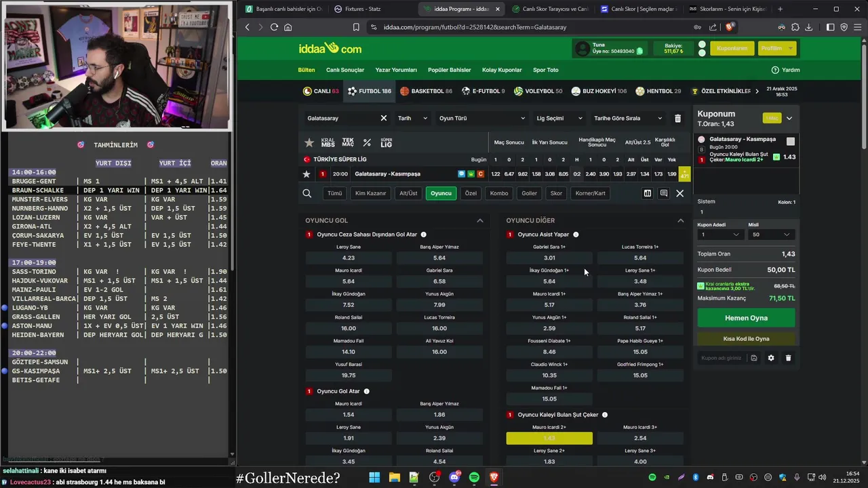868x488 pixels.
Task: Deselect highlighted Mauro Icardi 2+ odds 1.43
Action: point(549,439)
